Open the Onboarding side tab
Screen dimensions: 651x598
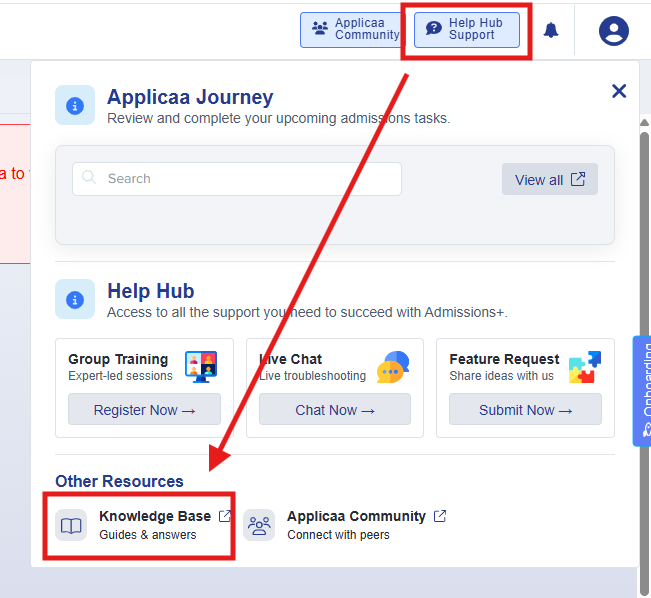tap(643, 390)
